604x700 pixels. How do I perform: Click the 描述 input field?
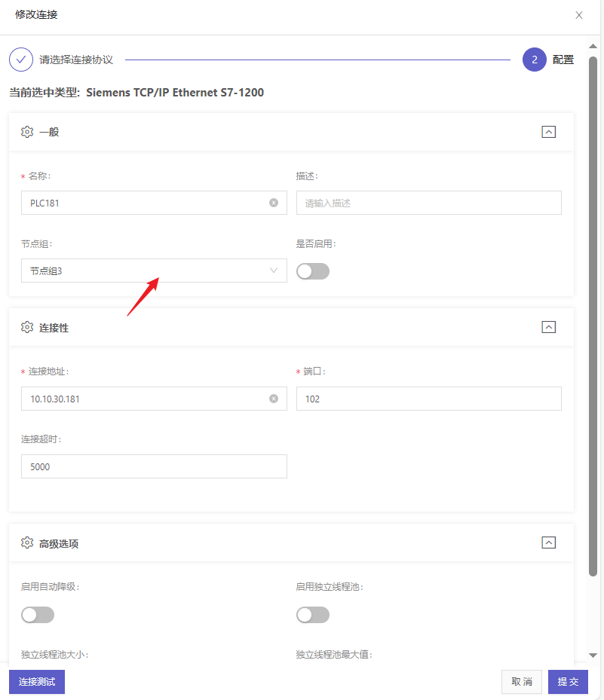tap(429, 203)
